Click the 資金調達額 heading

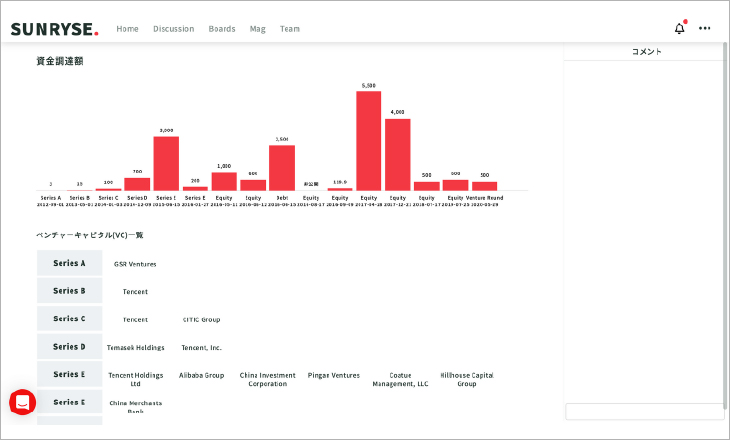tap(60, 61)
